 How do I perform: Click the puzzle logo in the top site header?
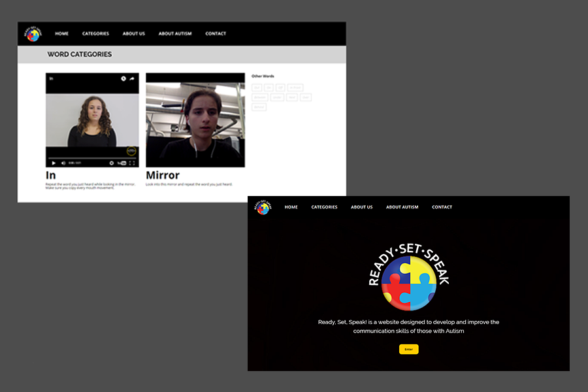tap(33, 34)
